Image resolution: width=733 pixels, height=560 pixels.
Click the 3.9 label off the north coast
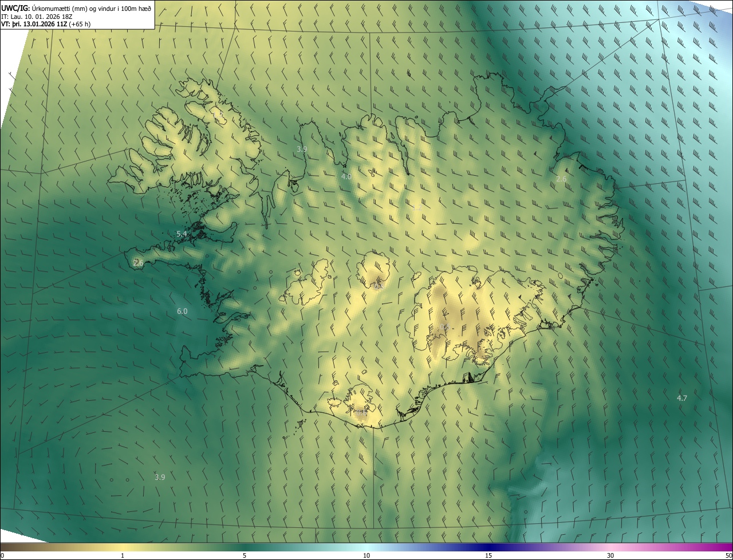tap(302, 149)
